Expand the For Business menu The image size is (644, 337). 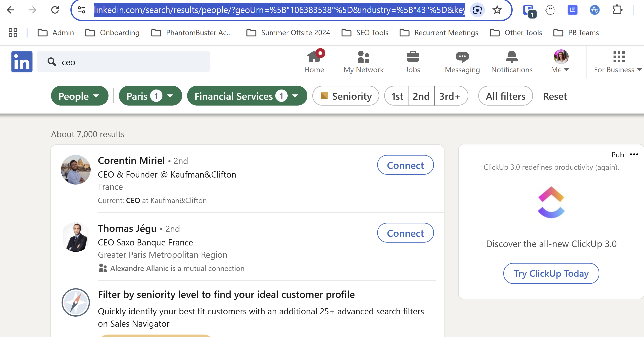[618, 62]
